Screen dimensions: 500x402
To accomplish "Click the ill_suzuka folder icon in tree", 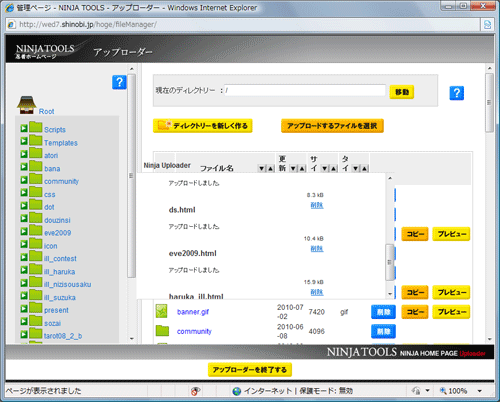I will (x=35, y=295).
